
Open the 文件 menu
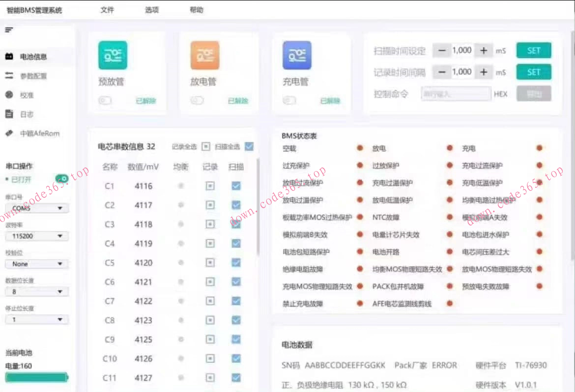click(108, 8)
